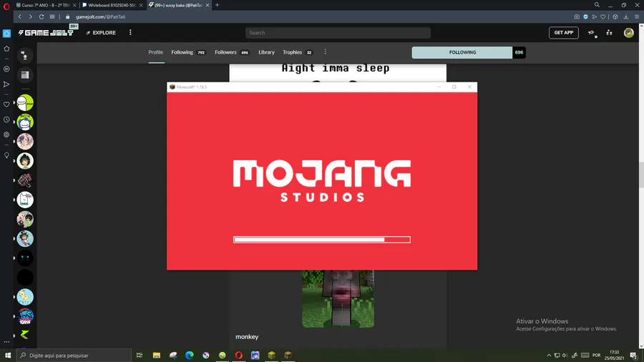Switch to Opera in the taskbar
This screenshot has height=362, width=644.
pos(238,356)
